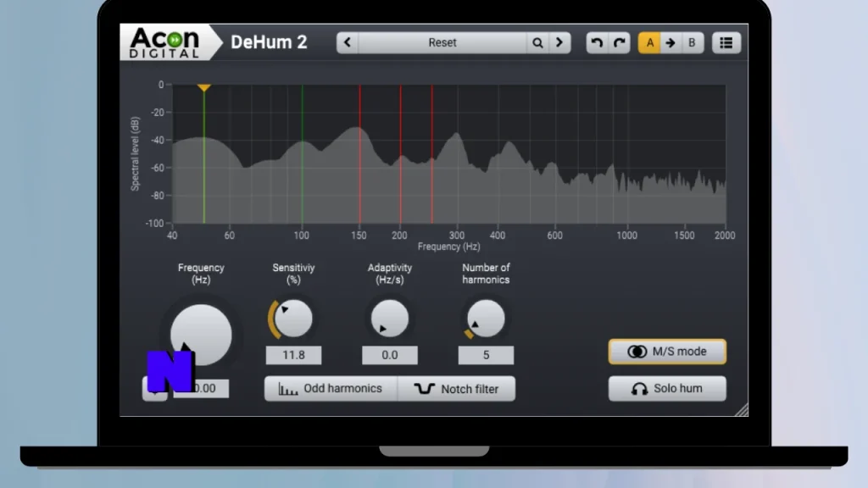Screen dimensions: 868x488
Task: Open the Reset preset dropdown
Action: [x=442, y=42]
